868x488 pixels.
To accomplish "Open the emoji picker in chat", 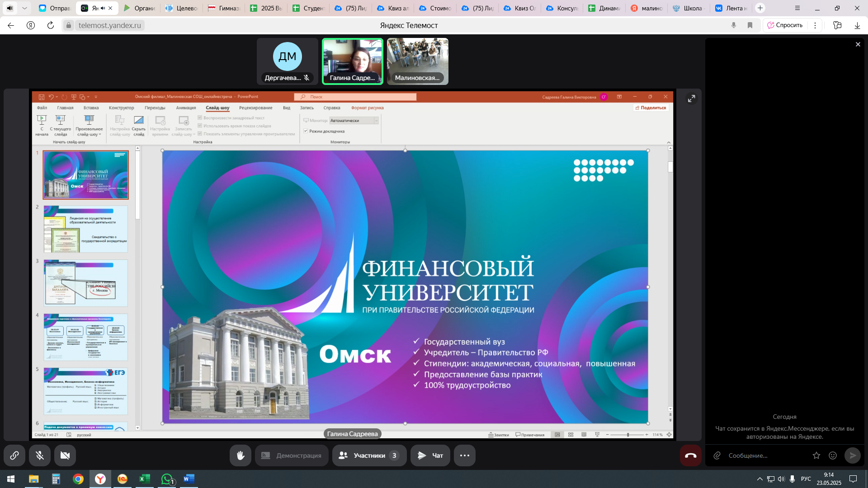I will coord(833,455).
